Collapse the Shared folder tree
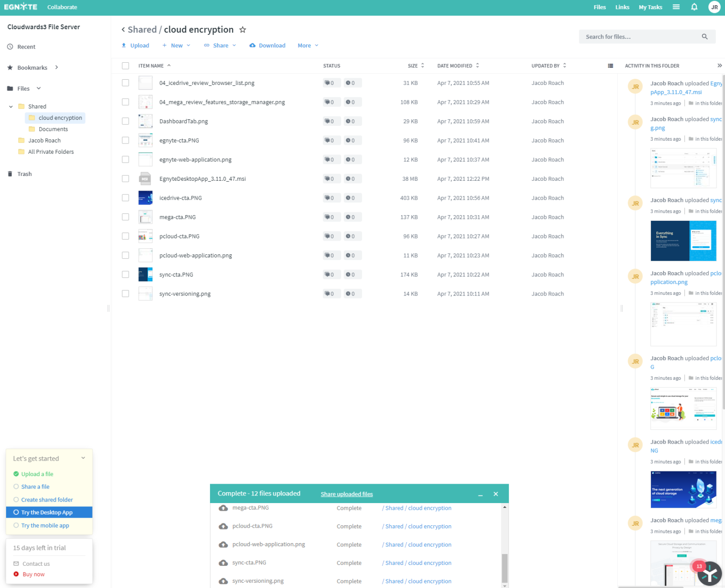The width and height of the screenshot is (725, 588). [10, 106]
